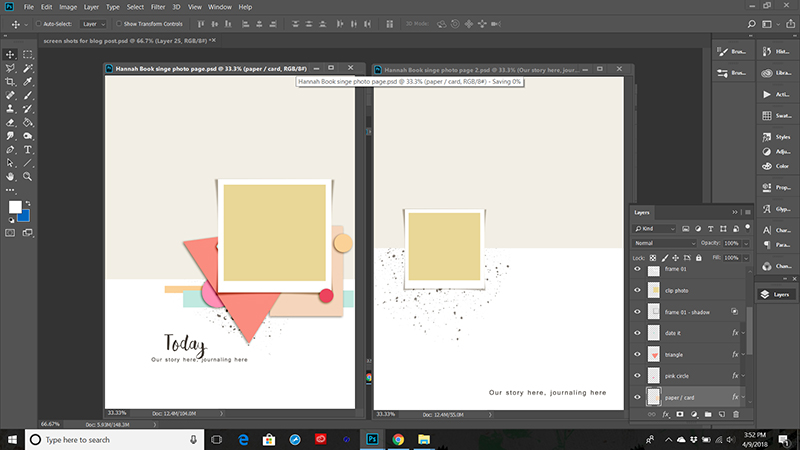Open the Fill slider dropdown arrow
This screenshot has width=800, height=450.
click(746, 258)
